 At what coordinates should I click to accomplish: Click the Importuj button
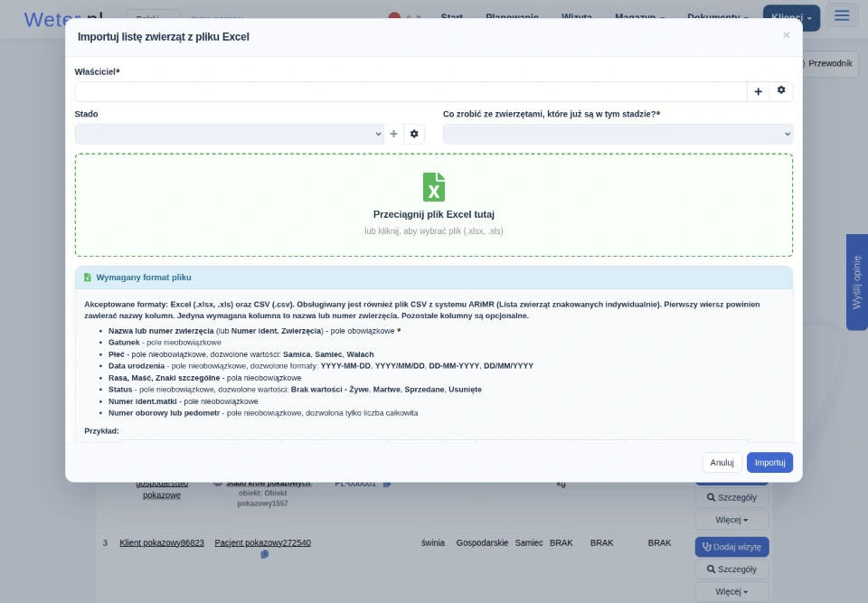(x=769, y=462)
